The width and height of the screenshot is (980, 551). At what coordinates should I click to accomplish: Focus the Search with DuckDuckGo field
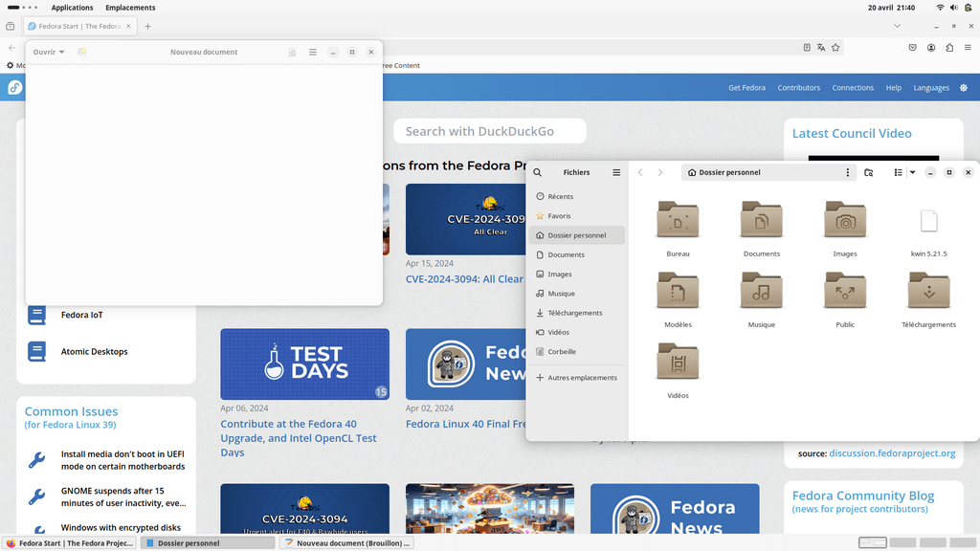[x=490, y=131]
